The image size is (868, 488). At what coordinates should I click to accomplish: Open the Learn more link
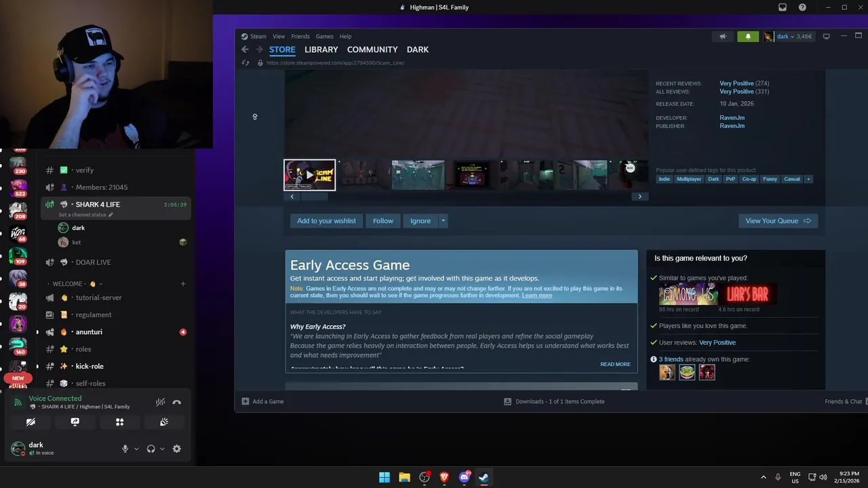coord(537,296)
